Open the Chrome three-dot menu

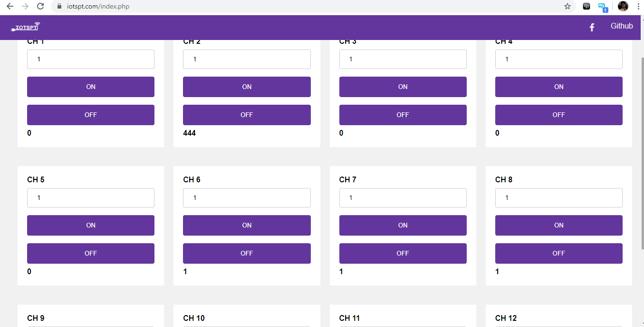pos(638,6)
